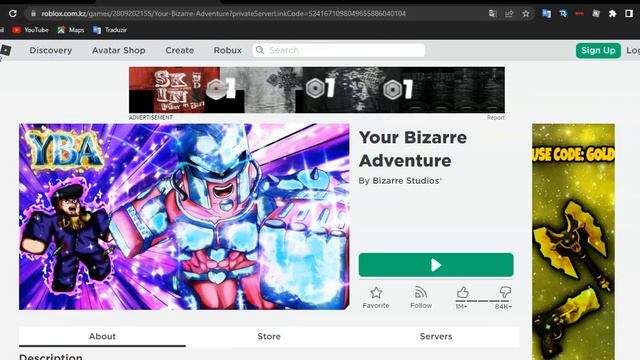The height and width of the screenshot is (360, 640).
Task: Click the translate page icon in the address bar
Action: click(x=493, y=13)
